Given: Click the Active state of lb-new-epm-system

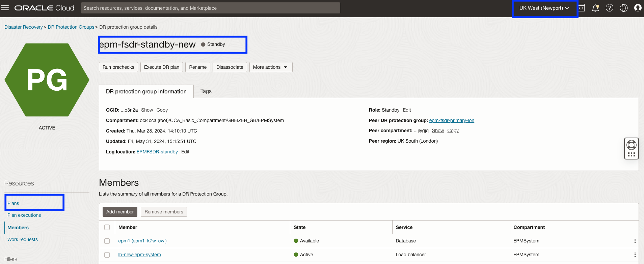Looking at the screenshot, I should click(303, 255).
